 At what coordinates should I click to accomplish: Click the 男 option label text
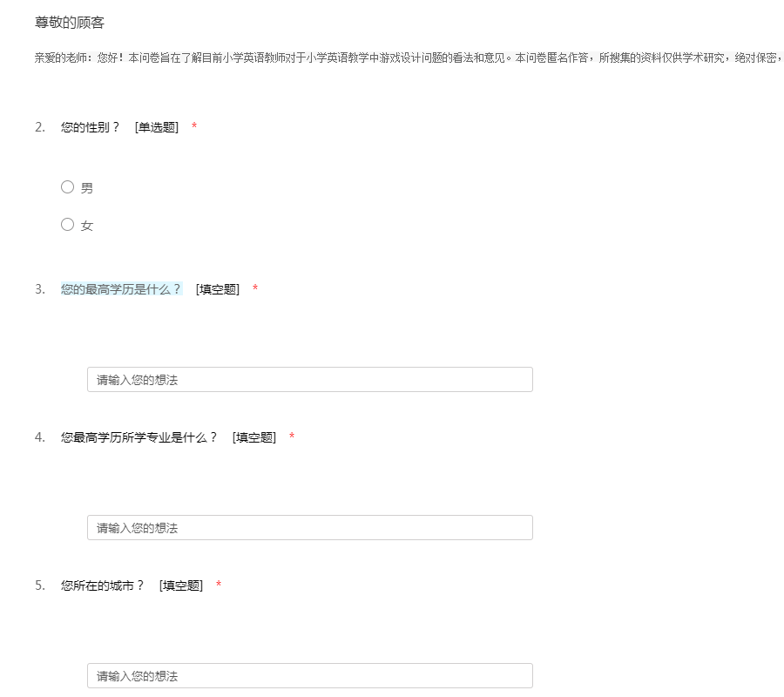[87, 188]
